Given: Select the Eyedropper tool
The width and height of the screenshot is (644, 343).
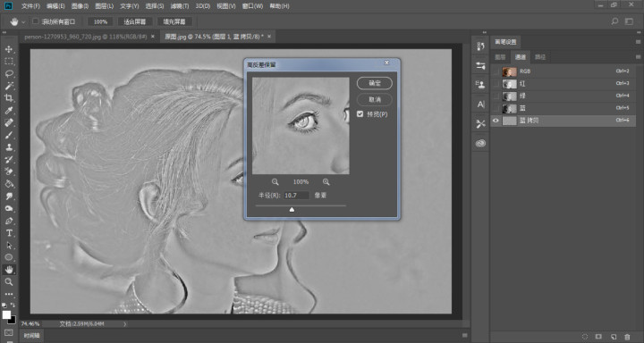Looking at the screenshot, I should tap(9, 111).
